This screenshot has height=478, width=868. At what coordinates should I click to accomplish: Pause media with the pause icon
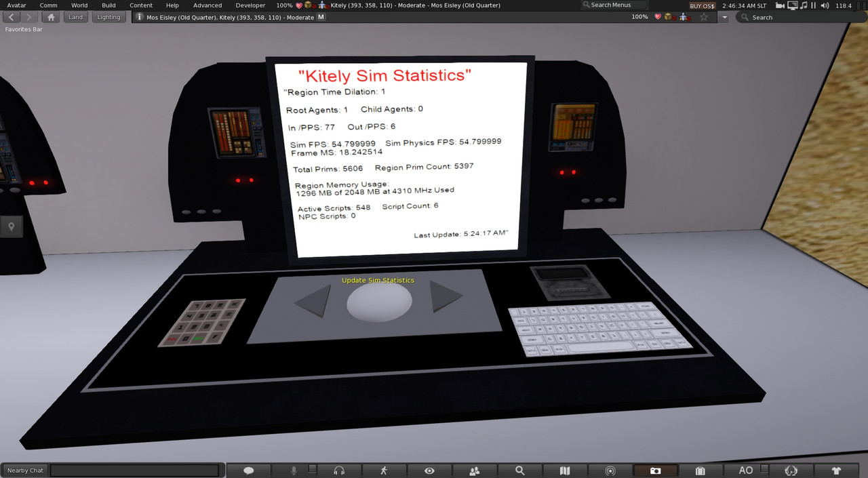[x=813, y=5]
